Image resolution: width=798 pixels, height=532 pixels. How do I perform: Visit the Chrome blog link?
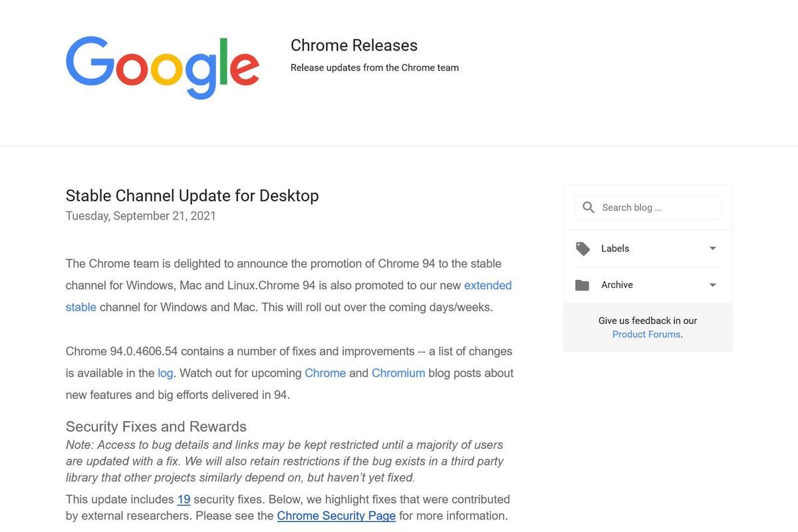325,373
